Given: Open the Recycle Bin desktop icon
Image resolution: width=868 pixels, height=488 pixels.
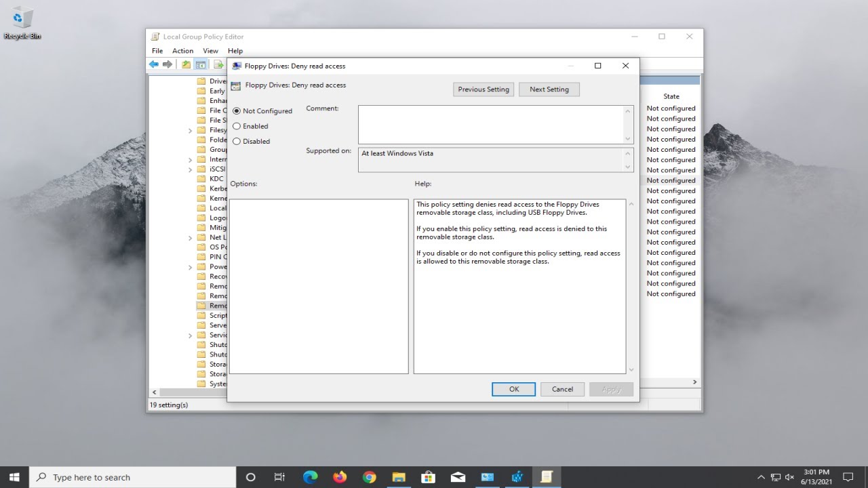Looking at the screenshot, I should [x=22, y=22].
